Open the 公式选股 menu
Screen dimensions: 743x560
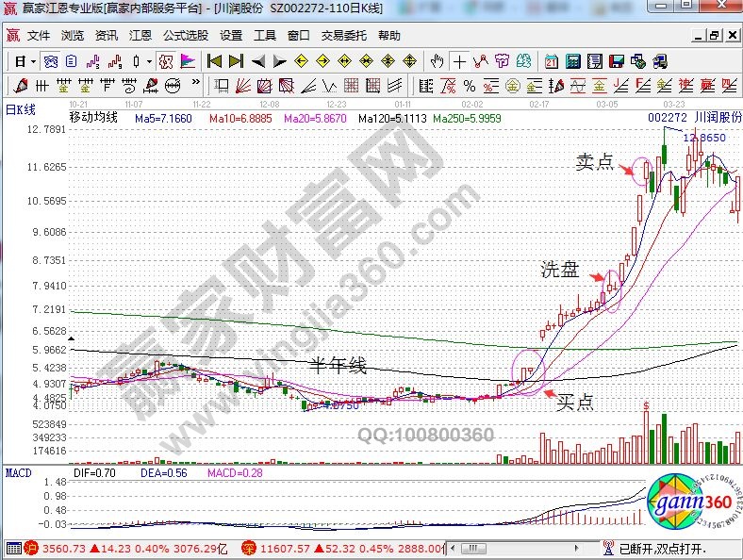pos(185,36)
